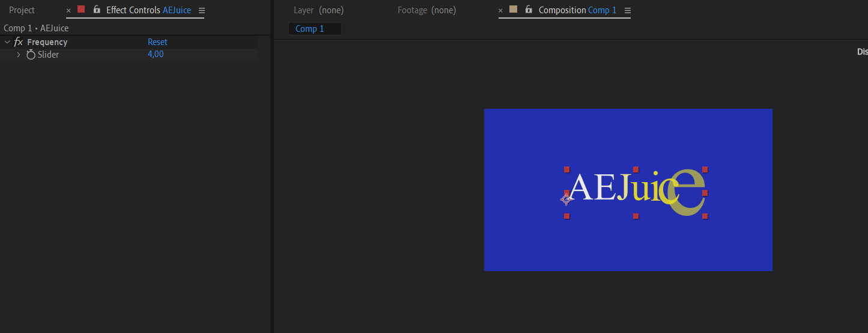Image resolution: width=868 pixels, height=333 pixels.
Task: Select the Composition Comp 1 tab
Action: [x=577, y=10]
